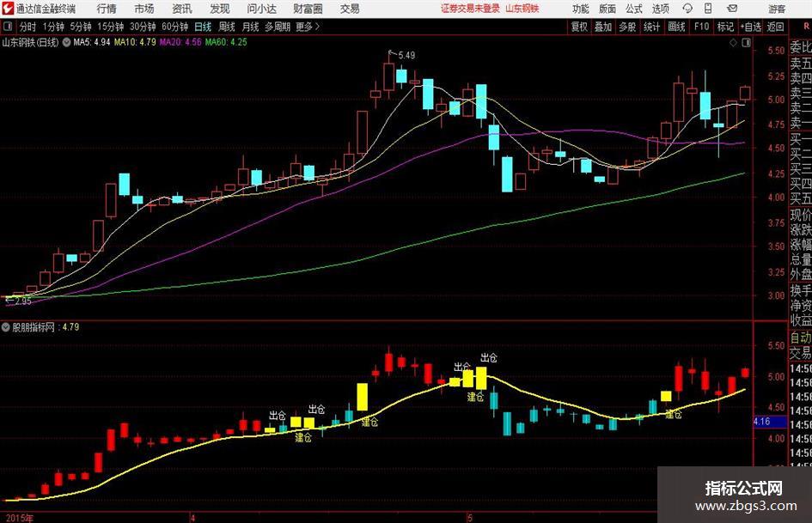Screen dimensions: 812x523
Task: Click the red 山东钢铁 stock name in title bar
Action: [x=522, y=9]
